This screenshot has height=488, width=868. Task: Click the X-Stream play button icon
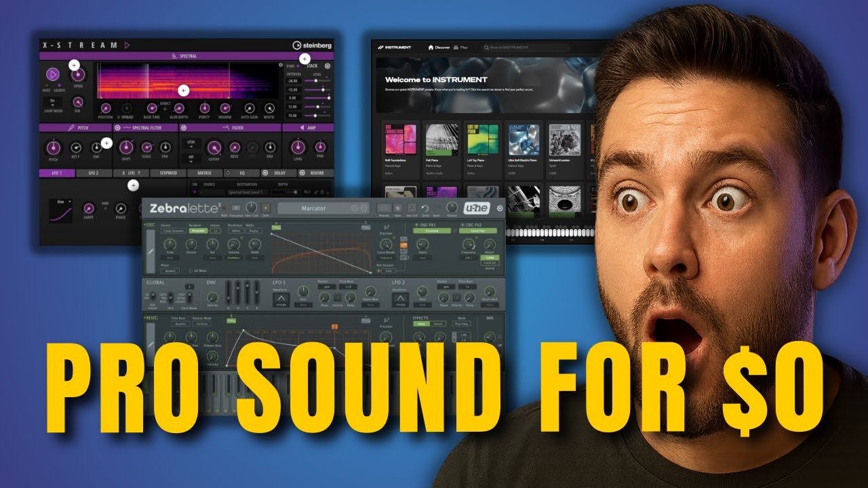click(x=53, y=75)
